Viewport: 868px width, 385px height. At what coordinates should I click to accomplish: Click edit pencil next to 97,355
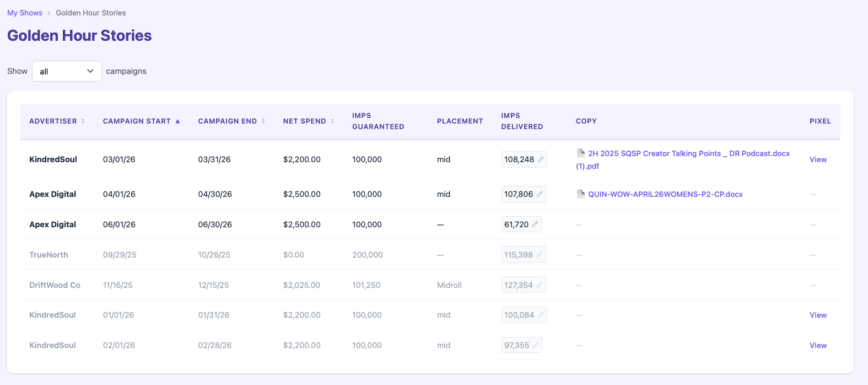(536, 345)
